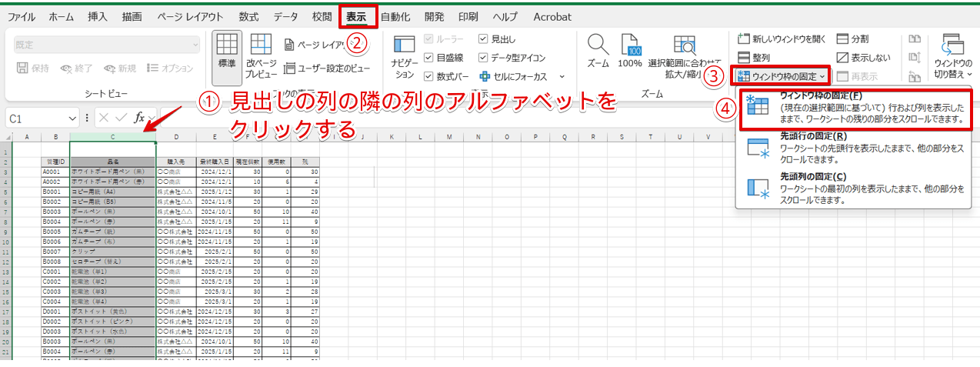This screenshot has width=980, height=367.
Task: Open the ページ レイアウト ribbon tab
Action: tap(190, 16)
